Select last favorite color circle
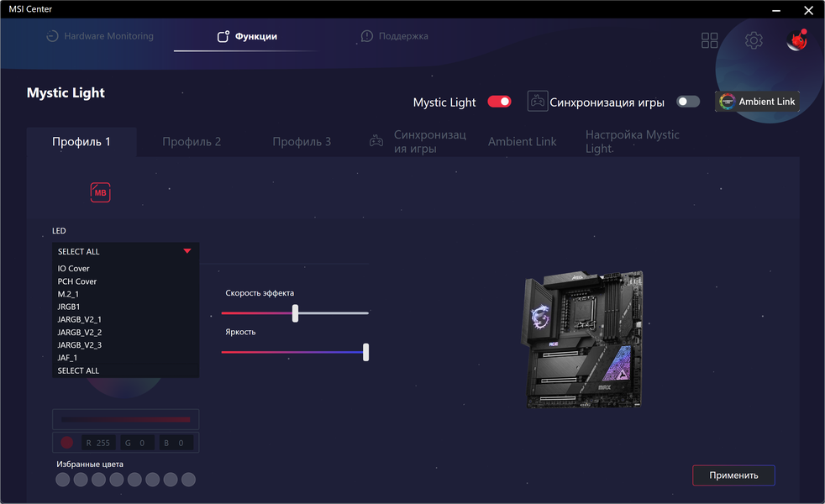825x504 pixels. pos(188,480)
